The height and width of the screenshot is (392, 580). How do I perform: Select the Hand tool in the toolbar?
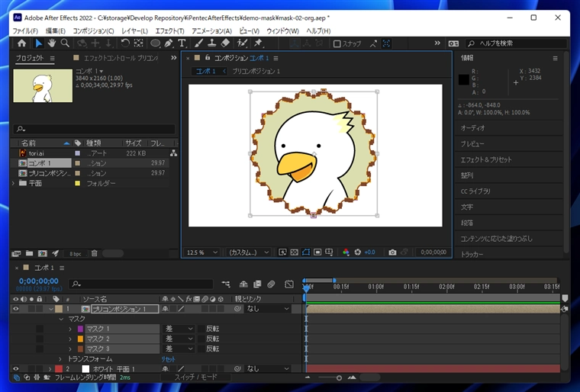[52, 43]
